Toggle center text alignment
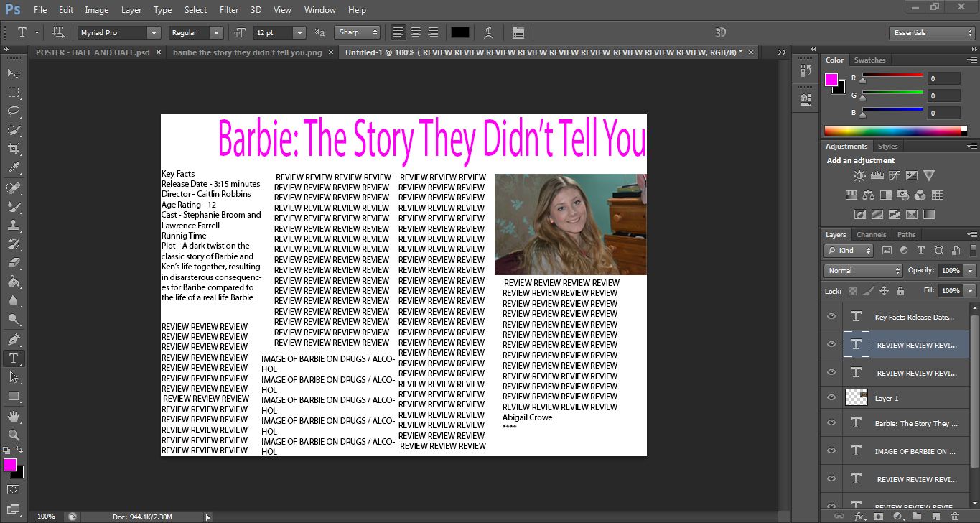This screenshot has width=980, height=523. pos(415,32)
